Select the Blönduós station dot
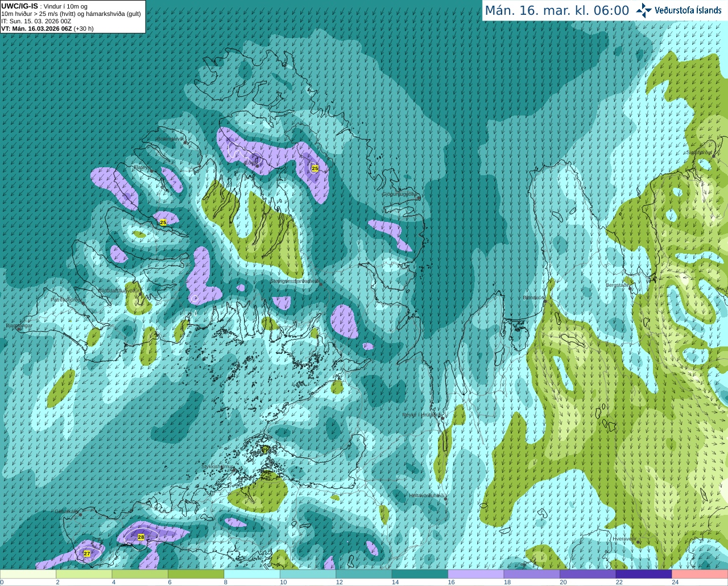728x586 pixels. coord(545,302)
